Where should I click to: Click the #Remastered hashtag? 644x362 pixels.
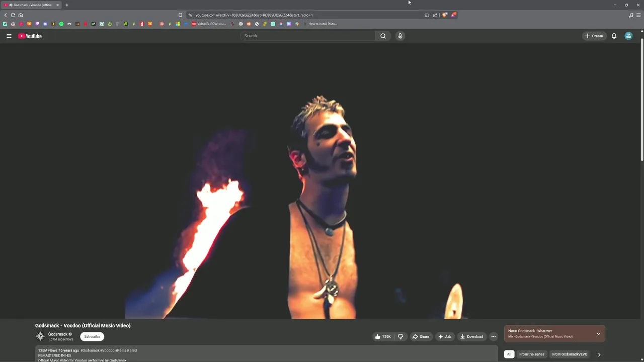[x=126, y=350]
